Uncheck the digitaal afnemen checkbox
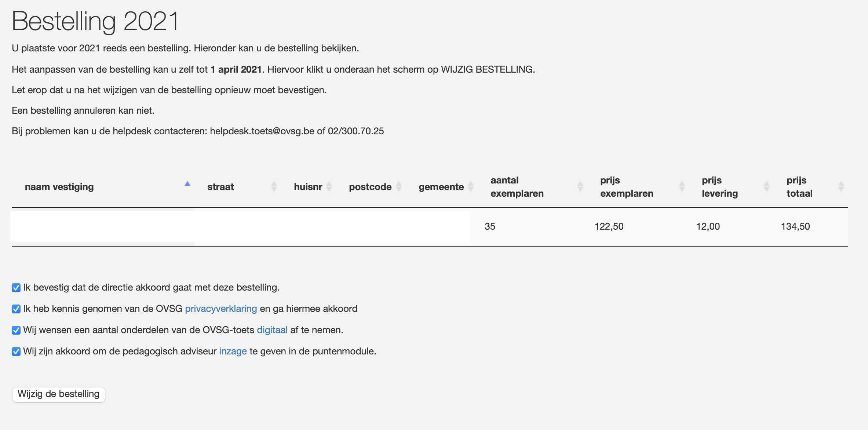 pyautogui.click(x=16, y=330)
